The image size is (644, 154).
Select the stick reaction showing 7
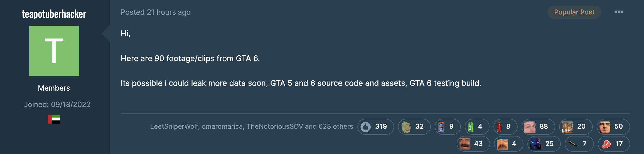click(579, 144)
